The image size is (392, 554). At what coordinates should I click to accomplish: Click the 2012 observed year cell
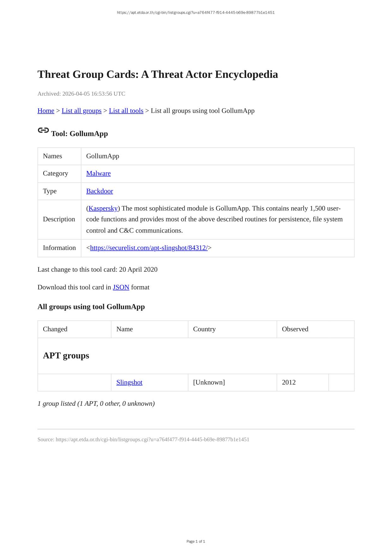(x=289, y=382)
